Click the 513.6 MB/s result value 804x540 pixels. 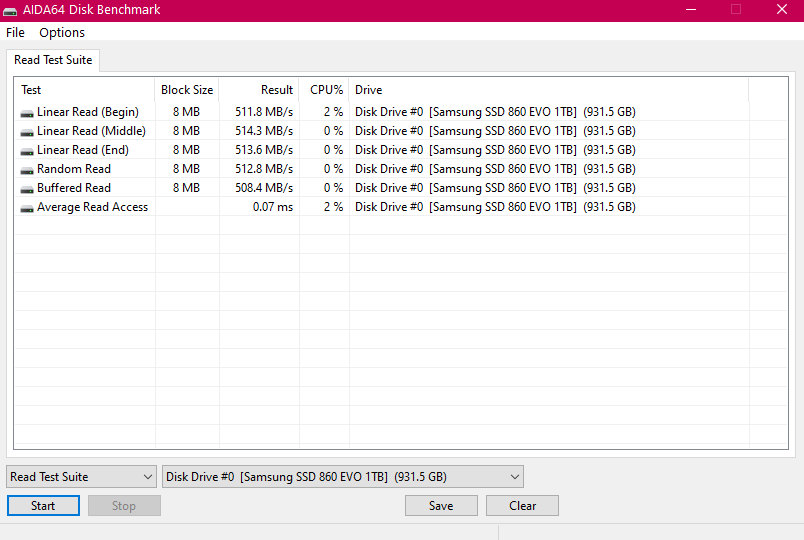264,150
